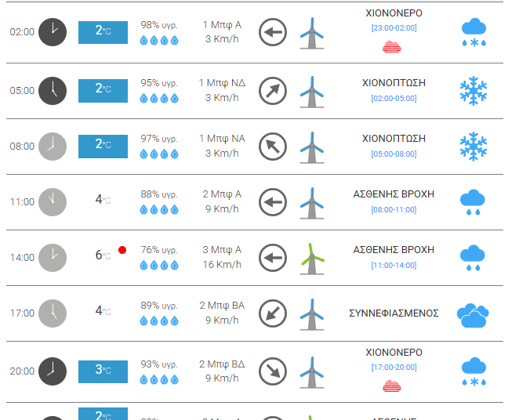Click the snowflake icon for 05:00 snowfall
Image resolution: width=508 pixels, height=420 pixels.
coord(474,91)
